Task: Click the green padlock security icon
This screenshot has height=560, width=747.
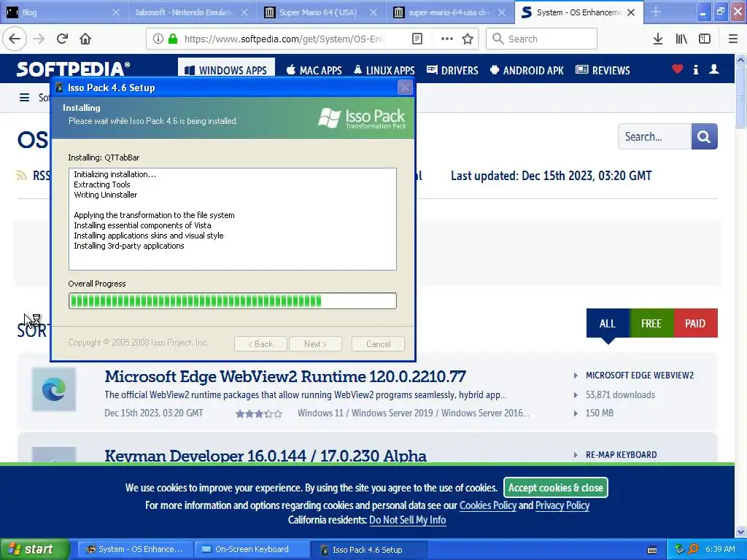Action: pos(173,39)
